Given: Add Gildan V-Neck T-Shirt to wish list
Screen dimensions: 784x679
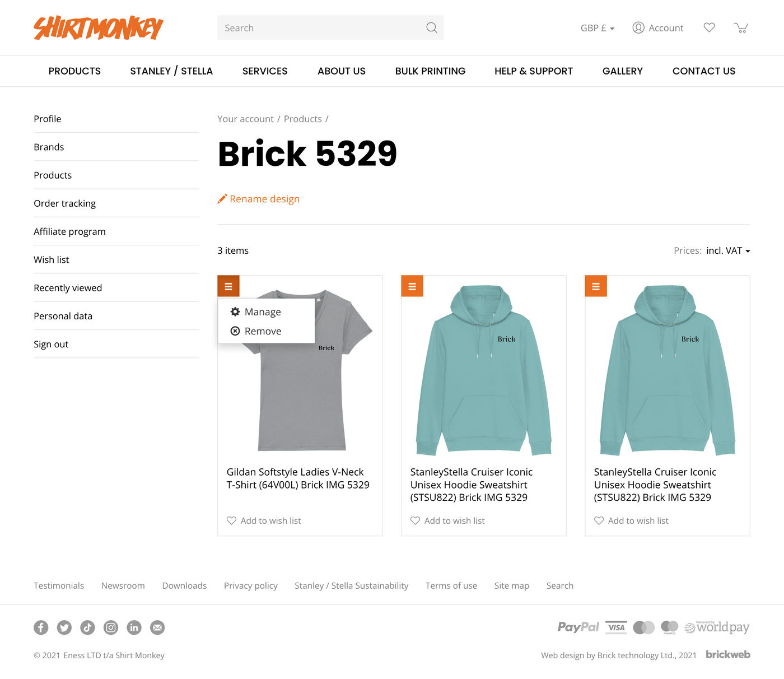Looking at the screenshot, I should (x=264, y=520).
